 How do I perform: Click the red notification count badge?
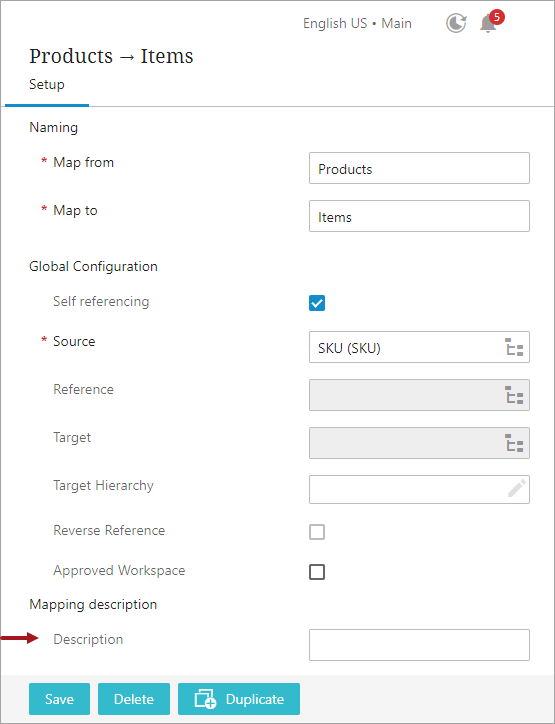pyautogui.click(x=496, y=18)
